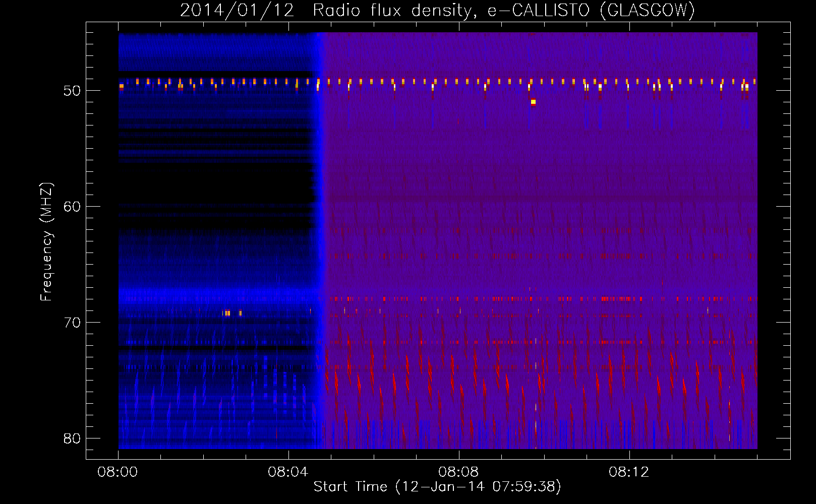Click the 08:00 time axis label
The image size is (816, 504).
118,472
